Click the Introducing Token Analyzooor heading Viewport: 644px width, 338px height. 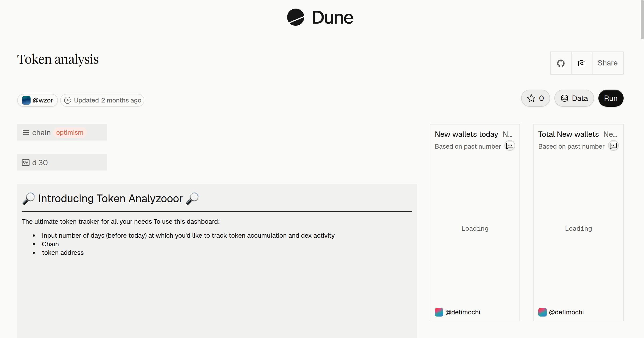coord(110,199)
